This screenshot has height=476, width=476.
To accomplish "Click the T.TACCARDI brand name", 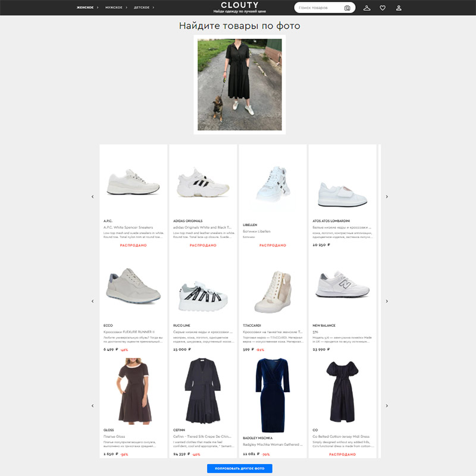I will (252, 325).
